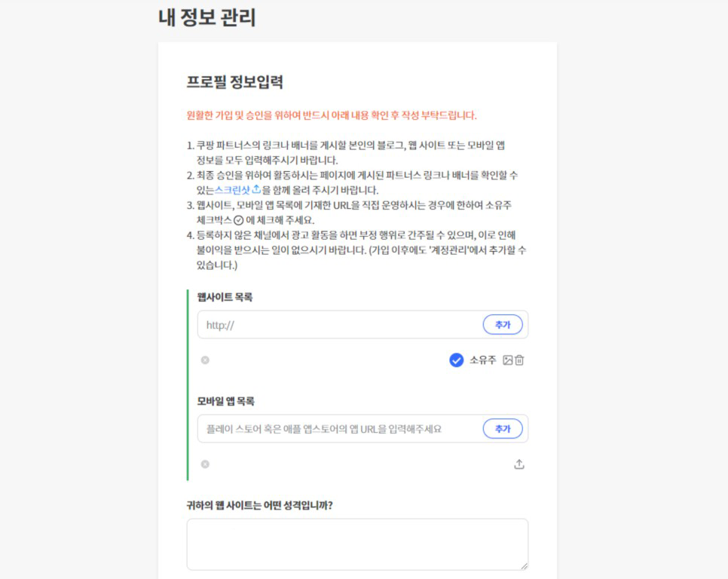728x579 pixels.
Task: Remove mobile app entry with gray X icon
Action: click(x=205, y=464)
